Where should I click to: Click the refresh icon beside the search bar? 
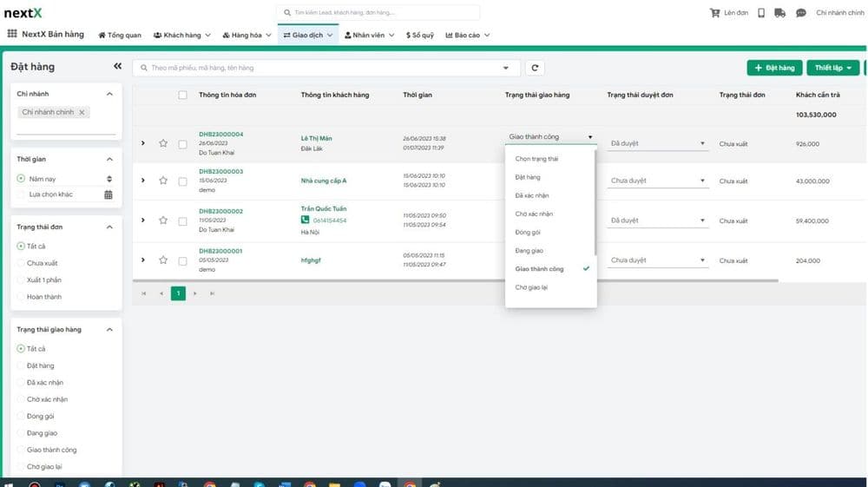tap(536, 68)
